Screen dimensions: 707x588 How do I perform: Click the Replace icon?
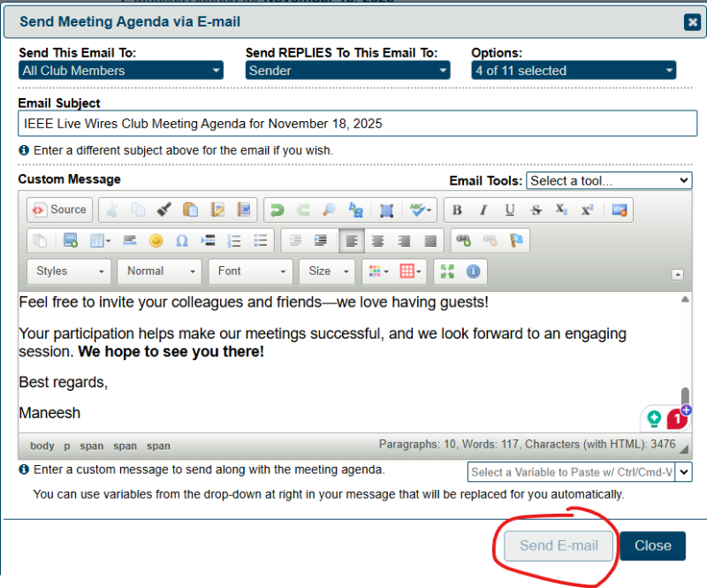point(356,210)
